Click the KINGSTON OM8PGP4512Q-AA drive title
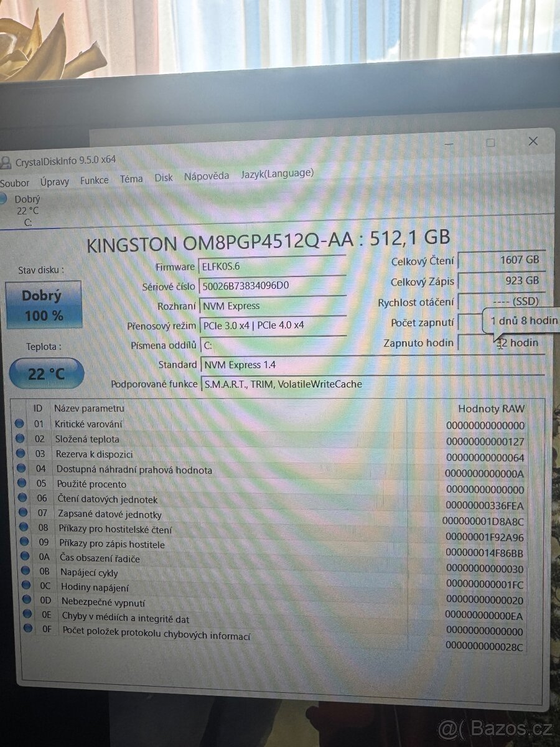 (268, 240)
